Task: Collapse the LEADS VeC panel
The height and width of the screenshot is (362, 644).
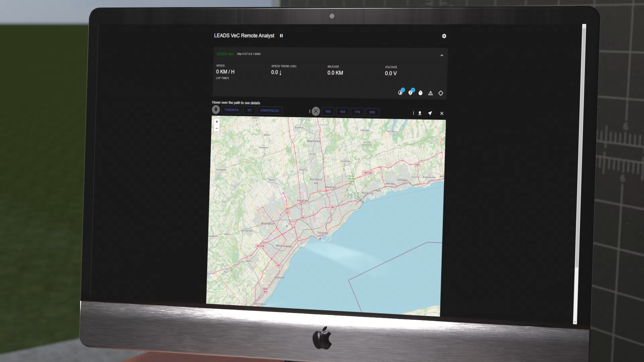Action: click(441, 56)
